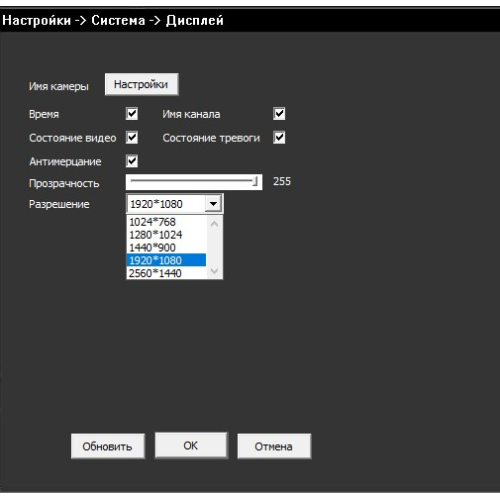This screenshot has height=500, width=500.
Task: Choose 1280*1024 from the resolution list
Action: tap(166, 235)
